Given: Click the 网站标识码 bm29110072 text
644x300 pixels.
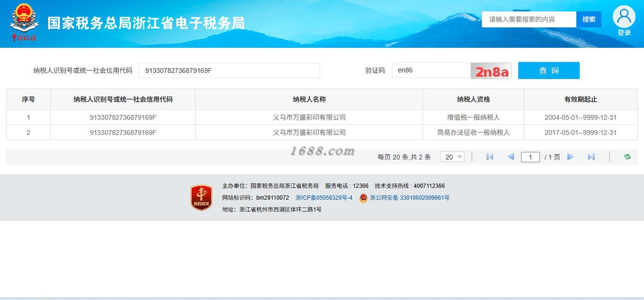Looking at the screenshot, I should tap(255, 198).
